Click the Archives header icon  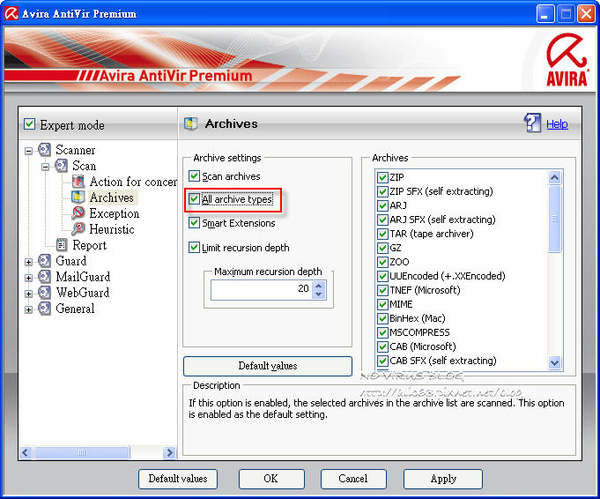point(191,124)
